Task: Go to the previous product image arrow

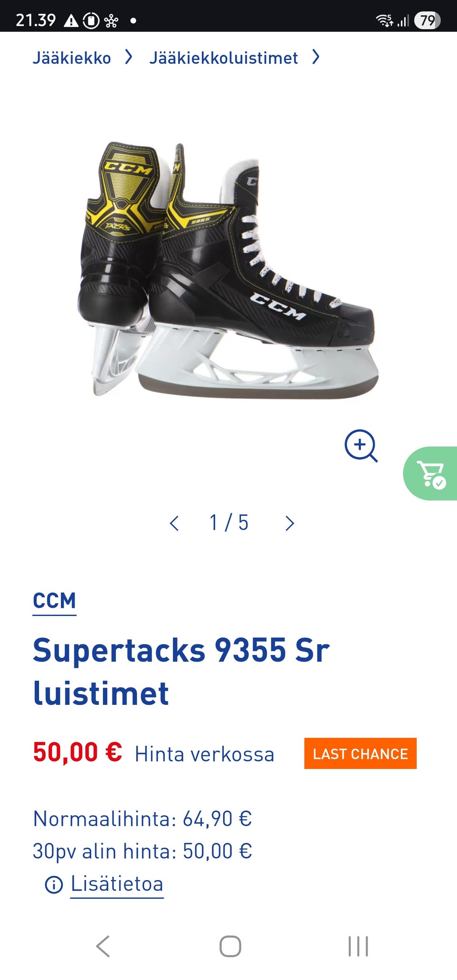Action: click(174, 523)
